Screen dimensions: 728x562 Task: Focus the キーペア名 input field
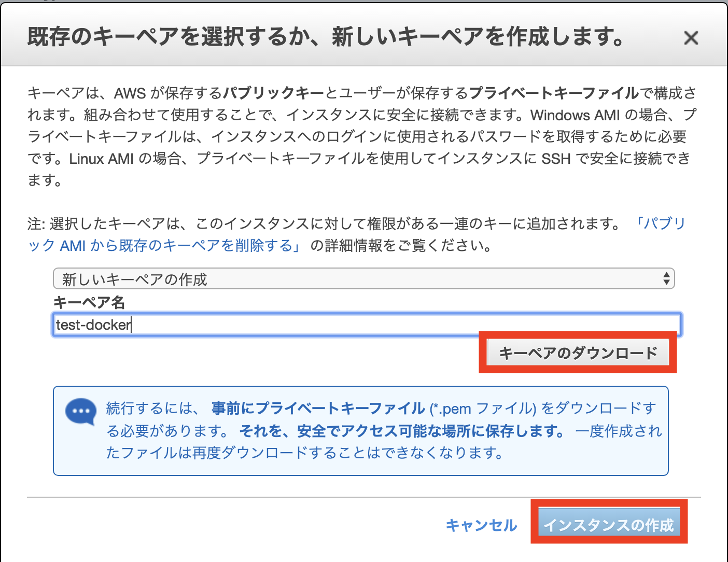[367, 325]
